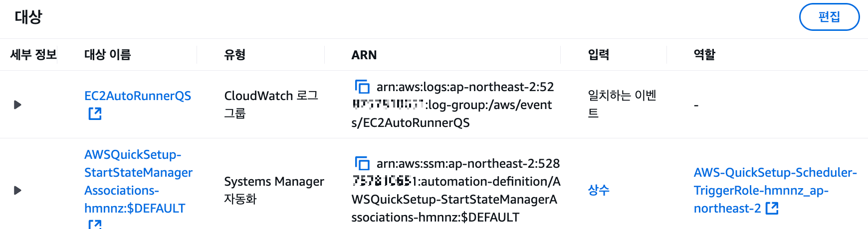The height and width of the screenshot is (229, 868).
Task: Click the arn:aws:ssm ARN text
Action: [456, 190]
